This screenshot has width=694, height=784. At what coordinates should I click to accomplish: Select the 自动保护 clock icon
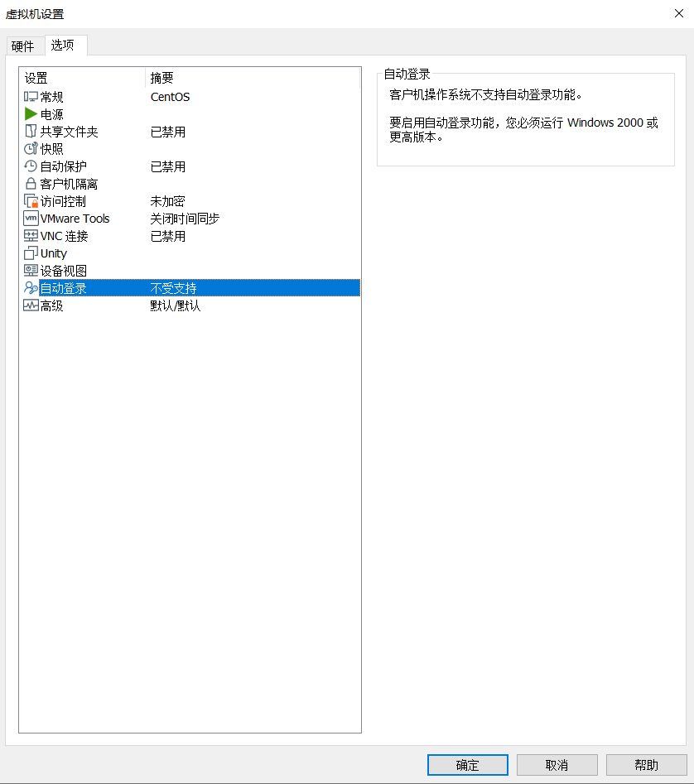[x=31, y=166]
